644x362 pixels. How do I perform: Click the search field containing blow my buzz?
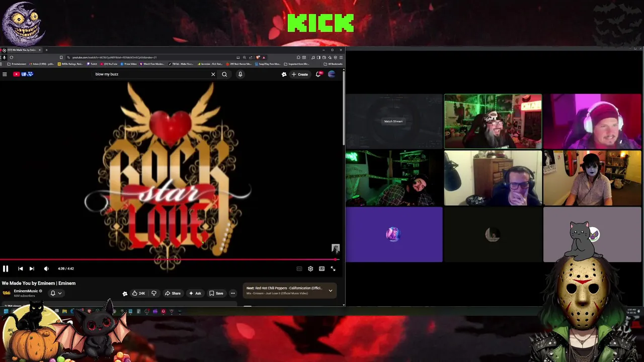[x=151, y=74]
